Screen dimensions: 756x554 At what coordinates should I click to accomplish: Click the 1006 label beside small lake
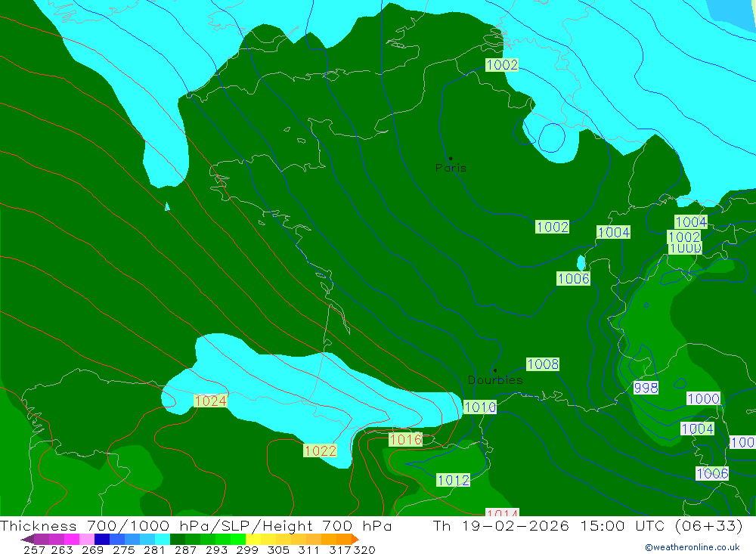click(573, 278)
